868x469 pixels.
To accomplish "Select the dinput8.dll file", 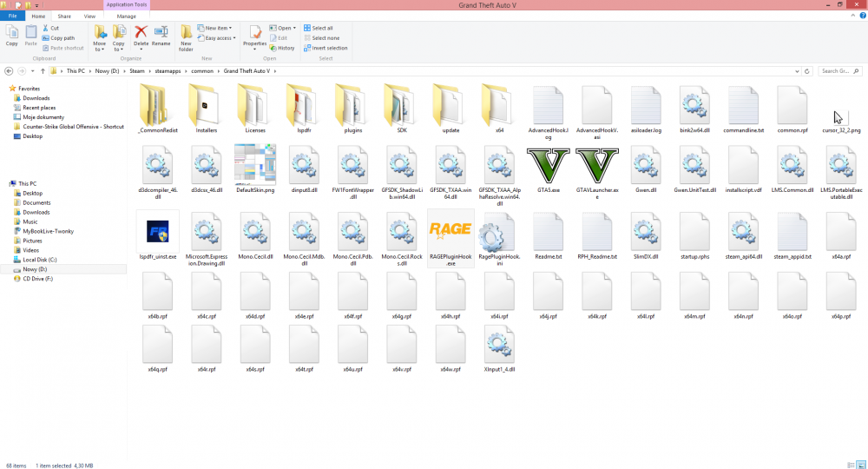I will (304, 165).
